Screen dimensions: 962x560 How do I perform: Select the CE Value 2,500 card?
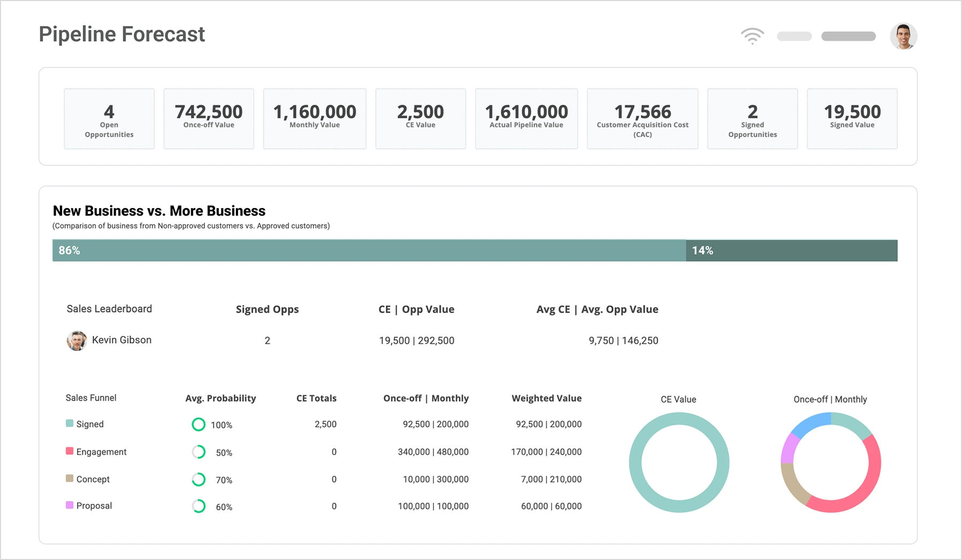421,119
